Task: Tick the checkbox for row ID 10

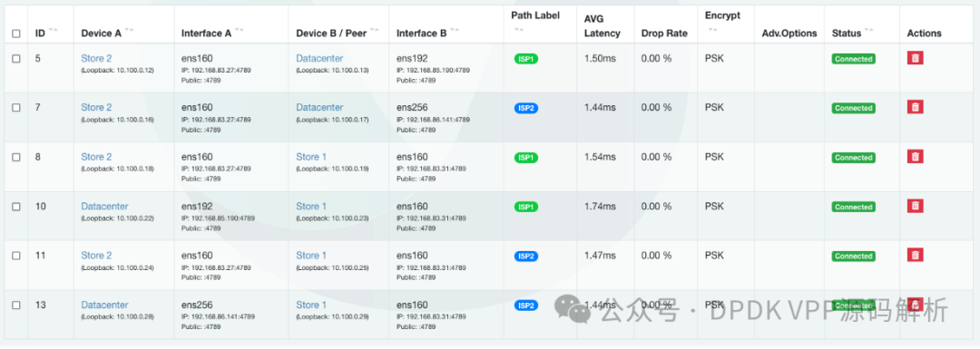Action: 16,207
